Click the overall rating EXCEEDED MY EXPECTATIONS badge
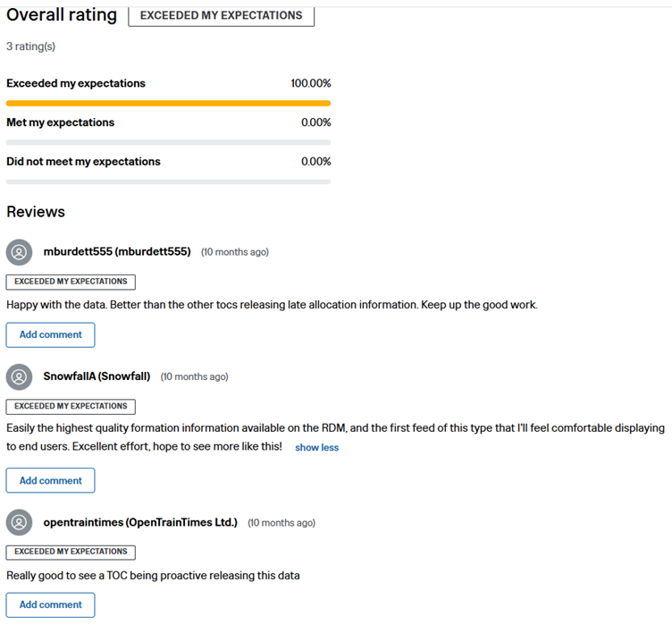 point(221,16)
